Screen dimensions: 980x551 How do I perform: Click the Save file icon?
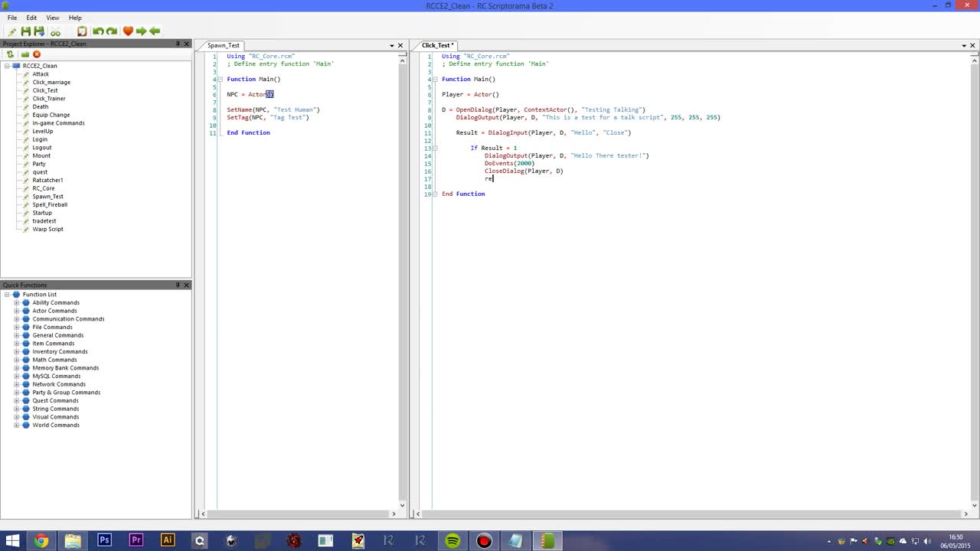point(25,31)
